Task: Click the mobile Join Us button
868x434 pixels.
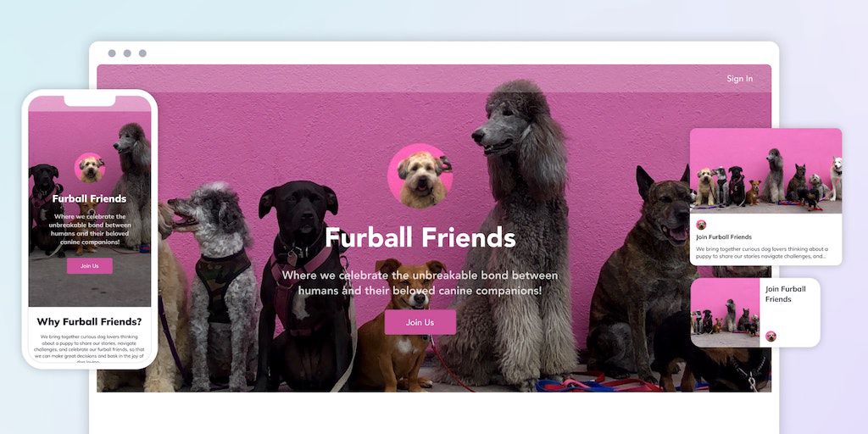Action: tap(90, 265)
